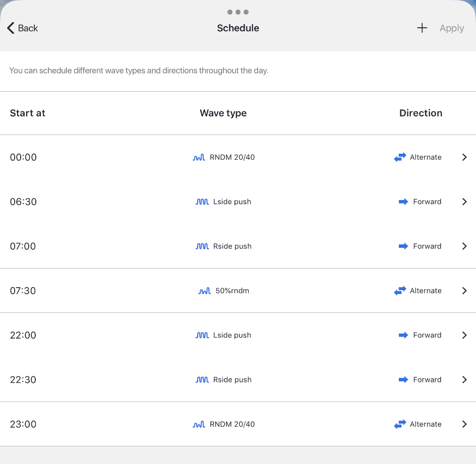Tap the Back label in header
This screenshot has width=476, height=464.
pos(28,28)
